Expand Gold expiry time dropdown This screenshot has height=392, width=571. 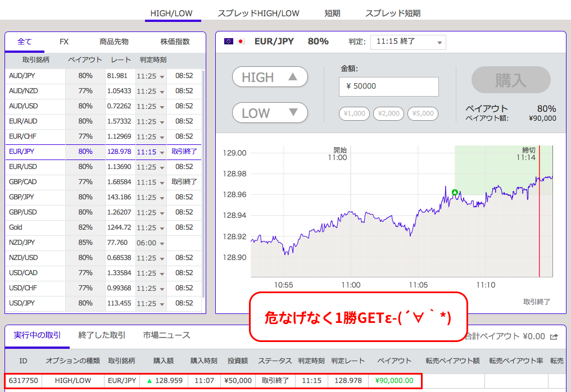point(162,228)
